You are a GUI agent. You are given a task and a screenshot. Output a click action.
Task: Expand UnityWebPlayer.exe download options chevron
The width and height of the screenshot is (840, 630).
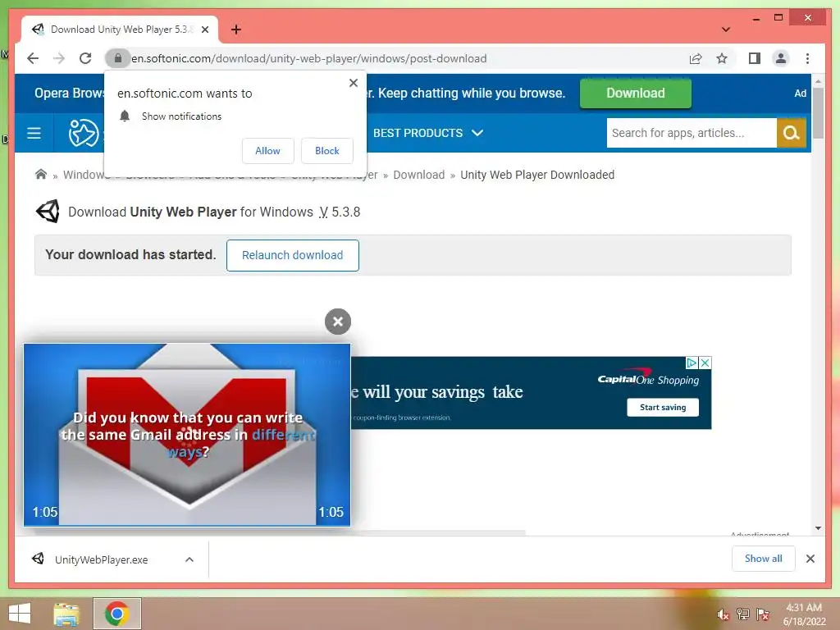coord(189,559)
